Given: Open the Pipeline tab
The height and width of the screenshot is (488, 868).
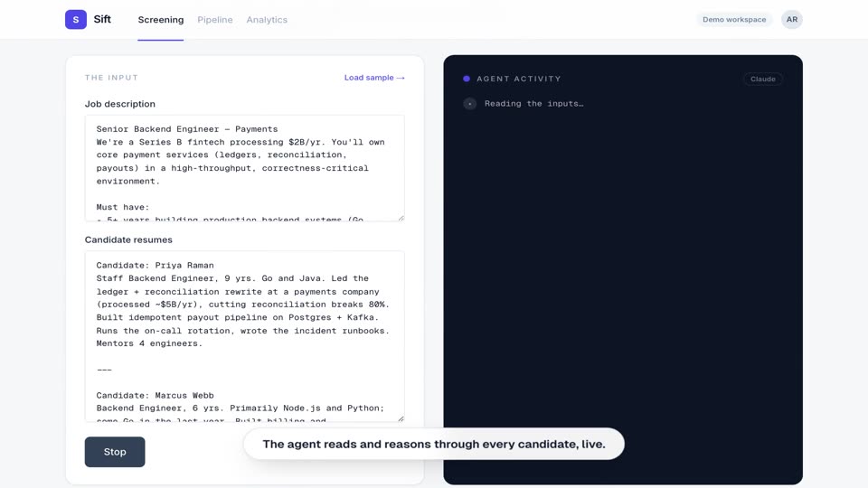Looking at the screenshot, I should click(215, 19).
